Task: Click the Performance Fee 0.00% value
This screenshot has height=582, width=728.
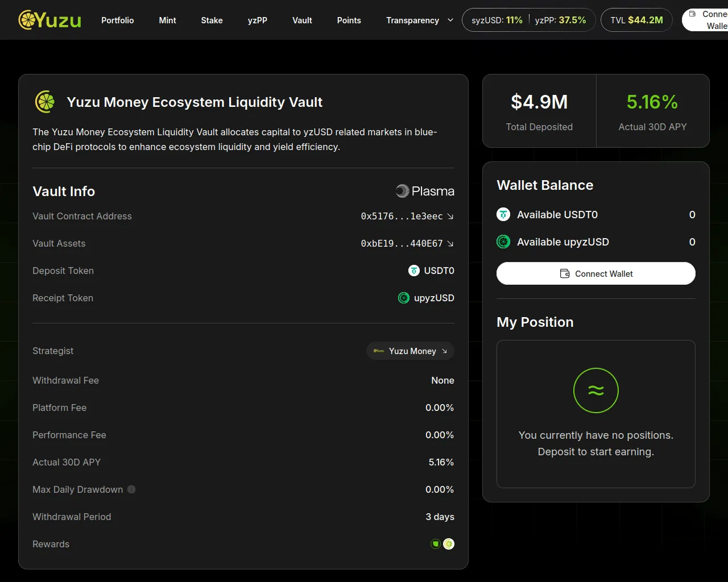Action: (x=440, y=435)
